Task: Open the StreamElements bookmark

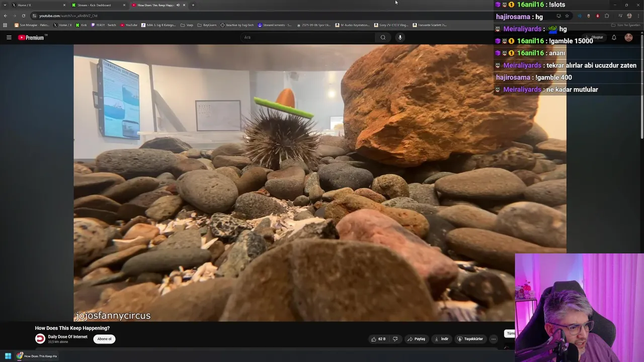Action: [x=275, y=25]
